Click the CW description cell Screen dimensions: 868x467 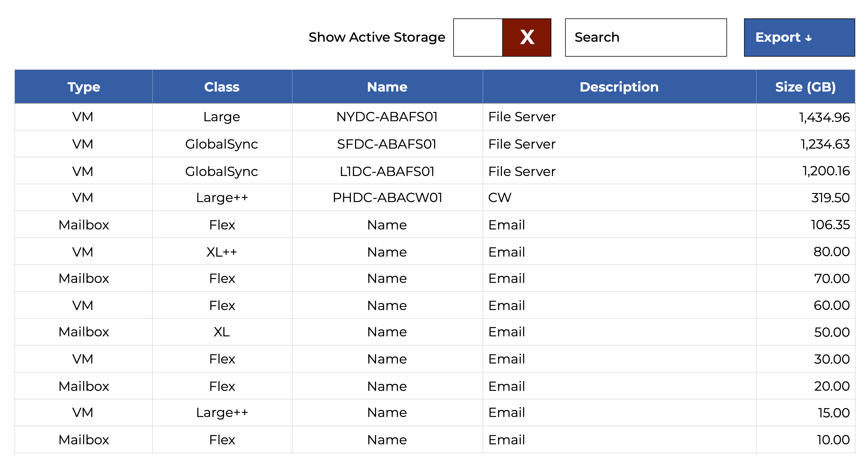pos(500,198)
